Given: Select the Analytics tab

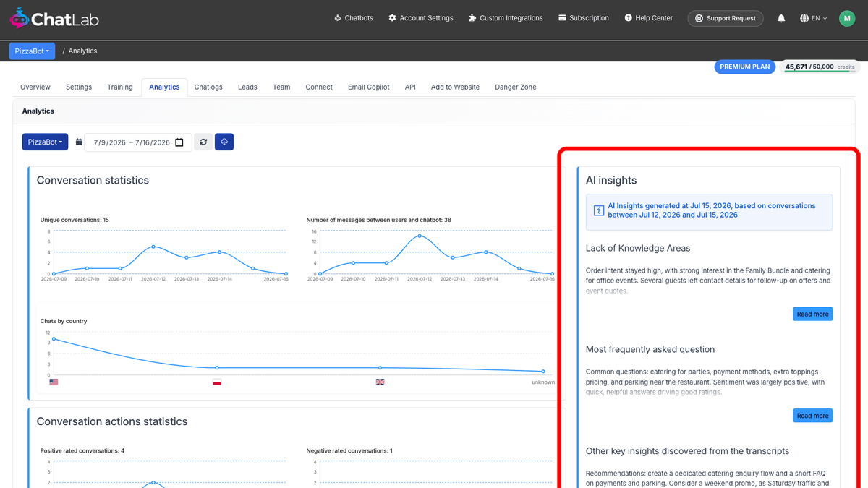Looking at the screenshot, I should click(x=164, y=87).
